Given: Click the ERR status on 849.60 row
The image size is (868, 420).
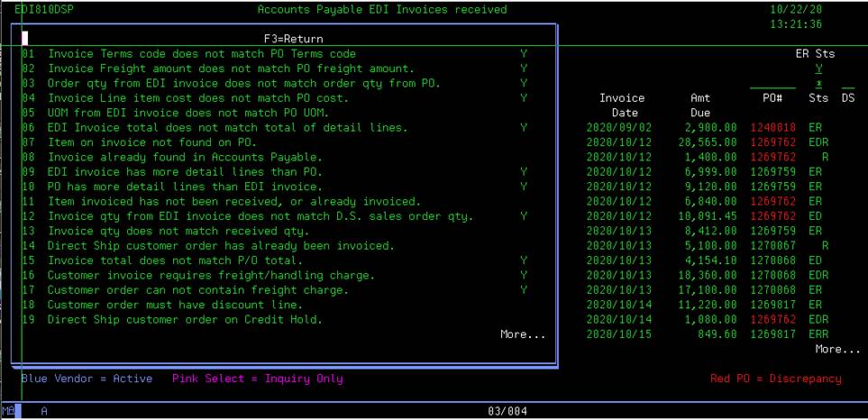Looking at the screenshot, I should point(818,334).
